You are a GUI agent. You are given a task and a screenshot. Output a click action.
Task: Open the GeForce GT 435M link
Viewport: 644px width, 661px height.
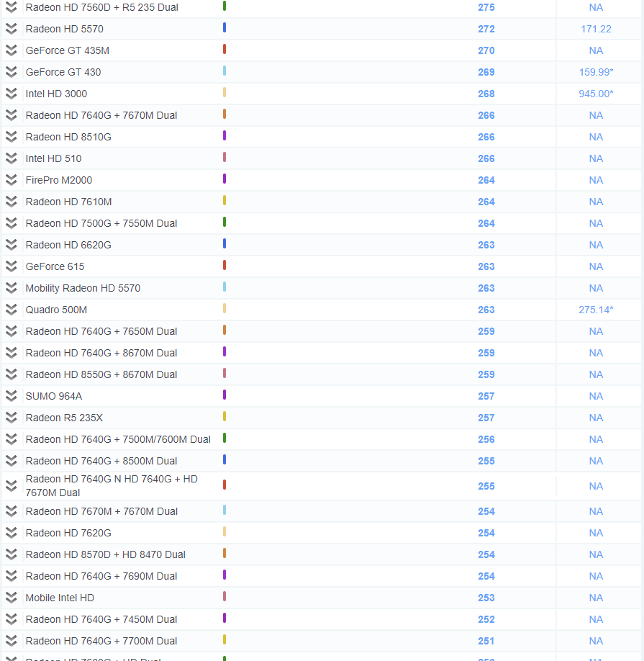click(68, 50)
